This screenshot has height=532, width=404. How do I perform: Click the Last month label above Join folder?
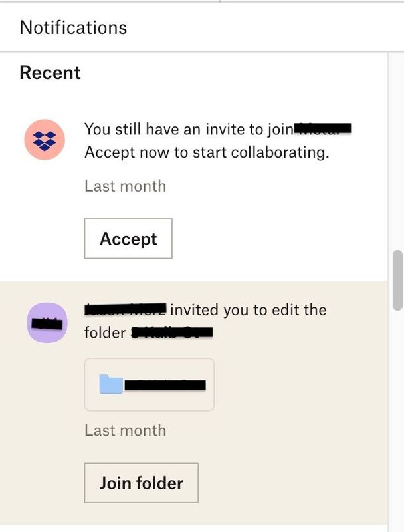point(126,430)
